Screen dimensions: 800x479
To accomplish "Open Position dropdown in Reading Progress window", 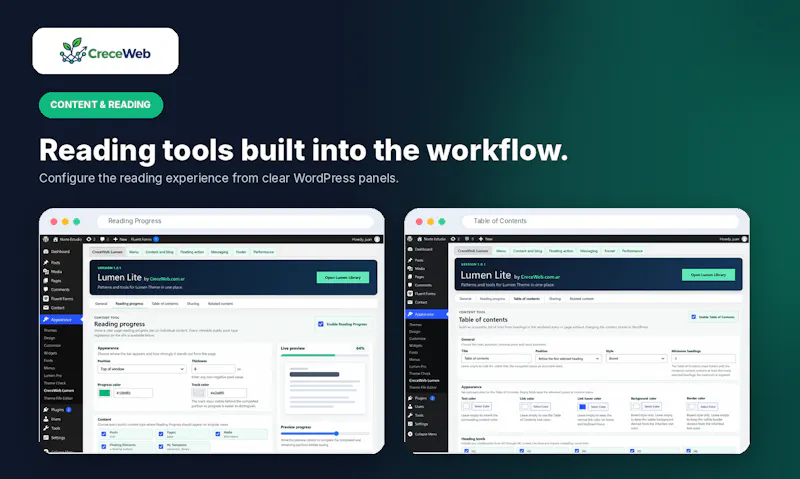I will click(142, 369).
